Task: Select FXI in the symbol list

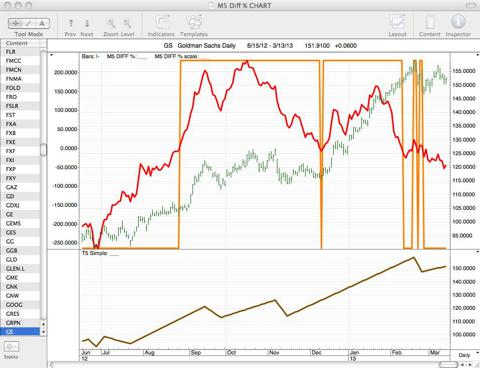Action: [20, 160]
